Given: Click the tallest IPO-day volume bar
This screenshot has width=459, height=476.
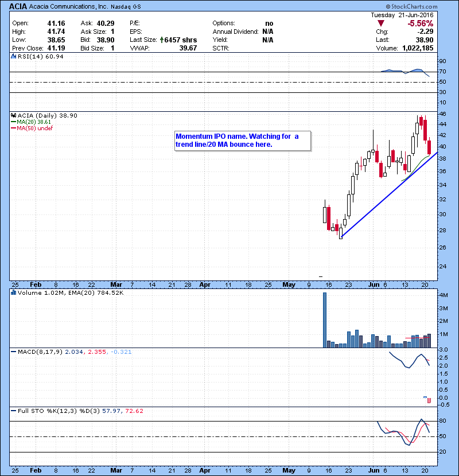Looking at the screenshot, I should 324,320.
